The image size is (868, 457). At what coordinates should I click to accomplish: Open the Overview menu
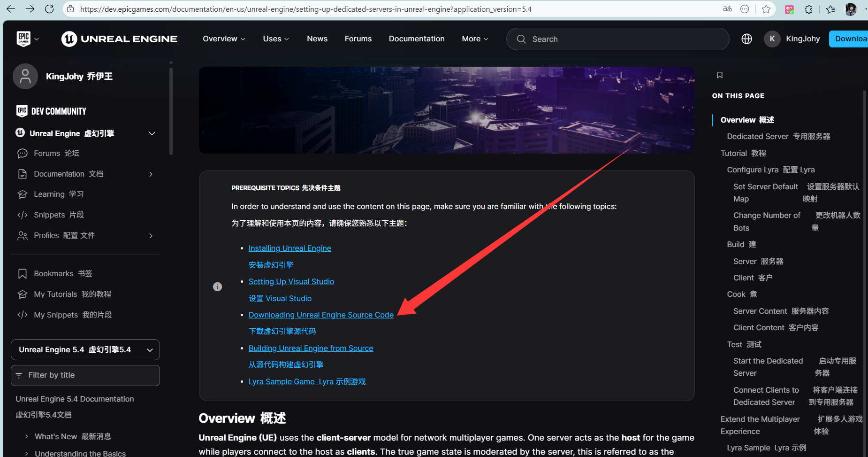(x=224, y=39)
